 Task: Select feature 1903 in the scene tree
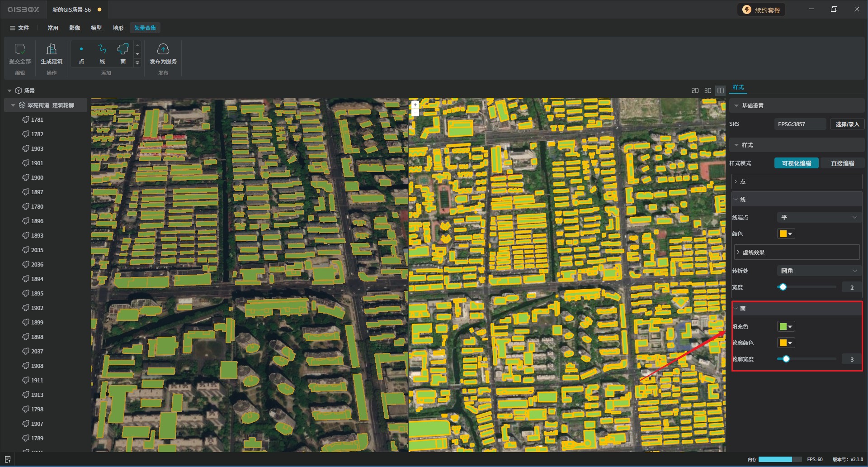point(37,149)
